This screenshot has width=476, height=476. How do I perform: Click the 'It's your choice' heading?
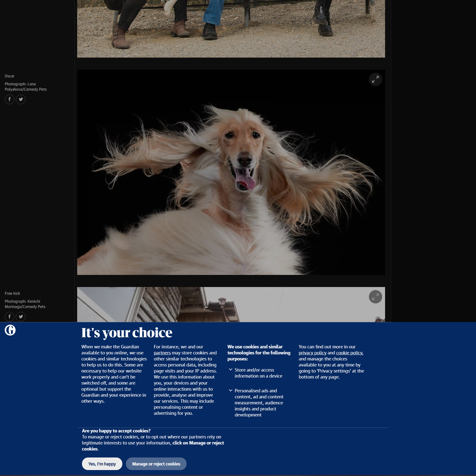pyautogui.click(x=127, y=333)
